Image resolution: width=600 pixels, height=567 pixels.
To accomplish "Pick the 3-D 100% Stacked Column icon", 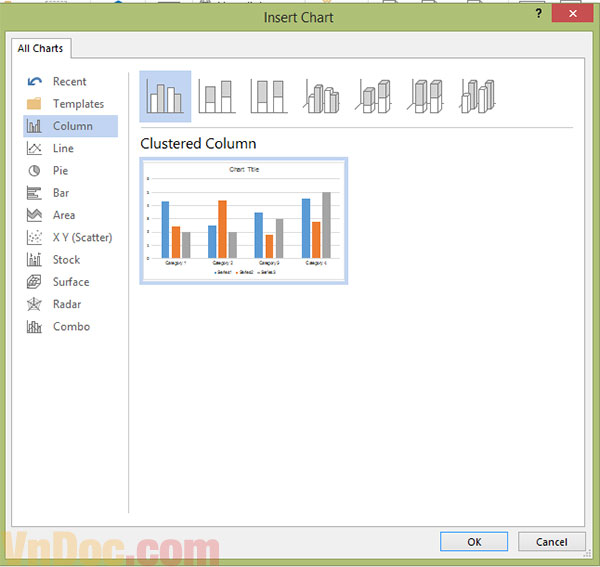I will pos(426,96).
